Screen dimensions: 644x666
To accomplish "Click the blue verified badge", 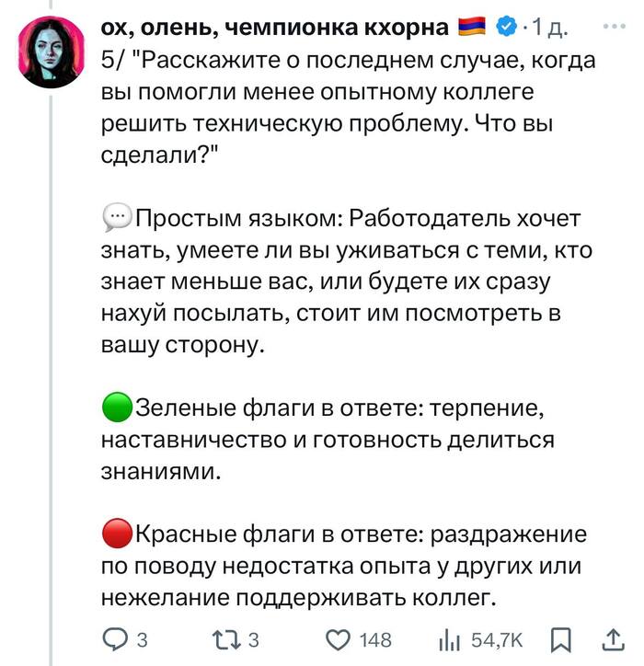I will coord(507,29).
